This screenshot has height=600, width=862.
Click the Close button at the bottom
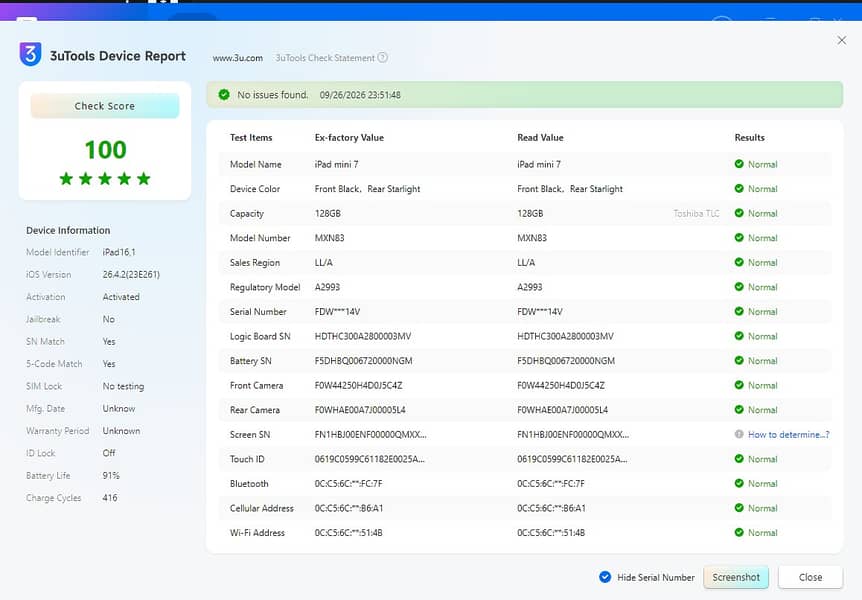click(x=810, y=577)
